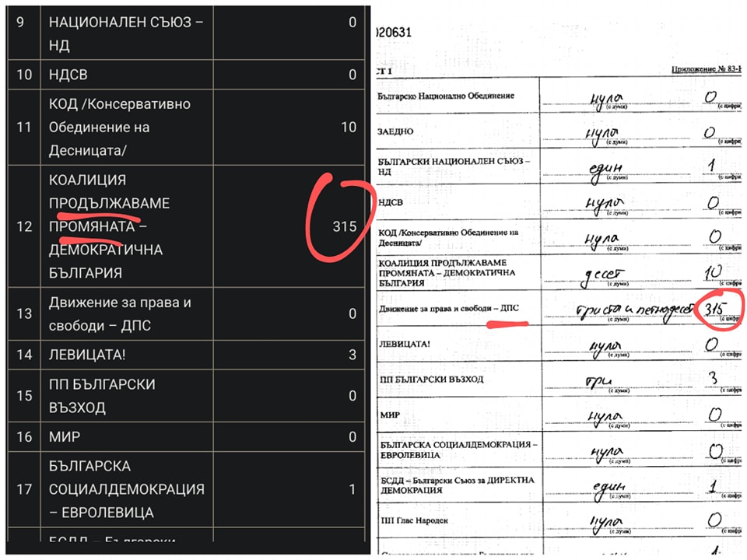Select the ЛЕВИЦАТА! row with 3 votes
This screenshot has height=560, width=747.
186,355
